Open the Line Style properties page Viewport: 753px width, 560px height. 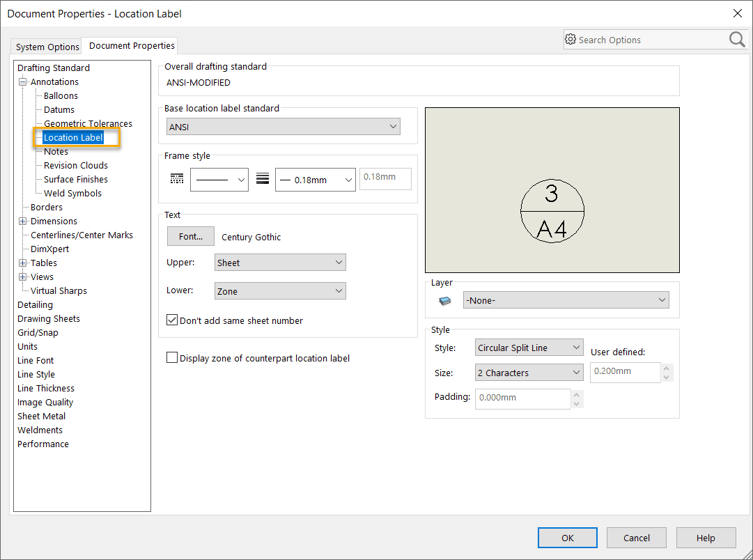[x=36, y=374]
